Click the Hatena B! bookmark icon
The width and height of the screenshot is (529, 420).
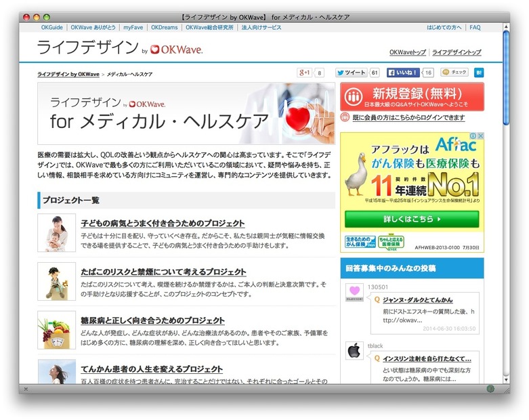(x=479, y=72)
